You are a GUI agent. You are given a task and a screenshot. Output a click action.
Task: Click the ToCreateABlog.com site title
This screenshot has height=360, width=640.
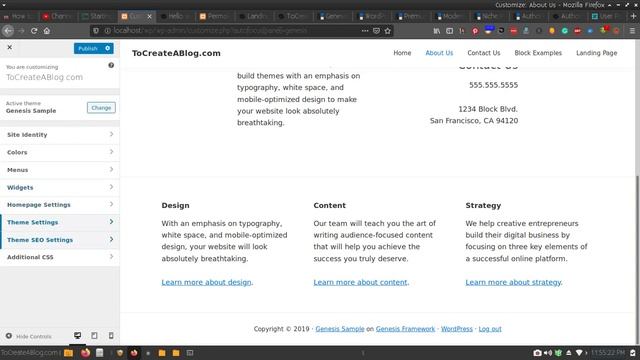tap(176, 53)
